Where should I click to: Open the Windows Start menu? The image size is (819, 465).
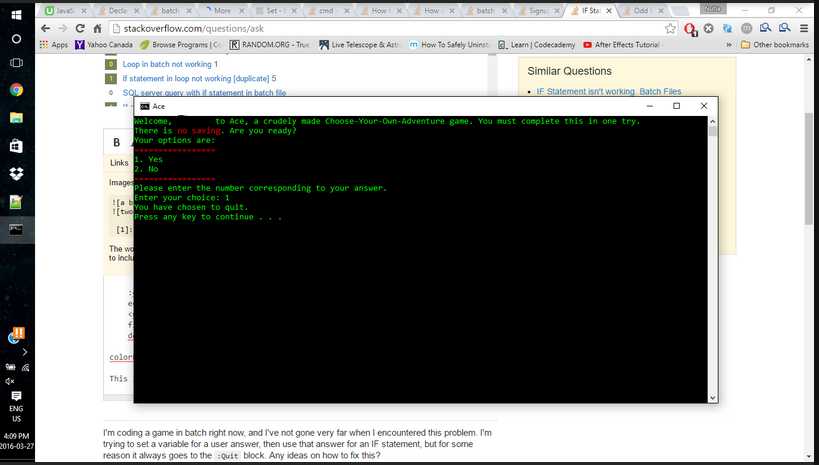point(16,16)
